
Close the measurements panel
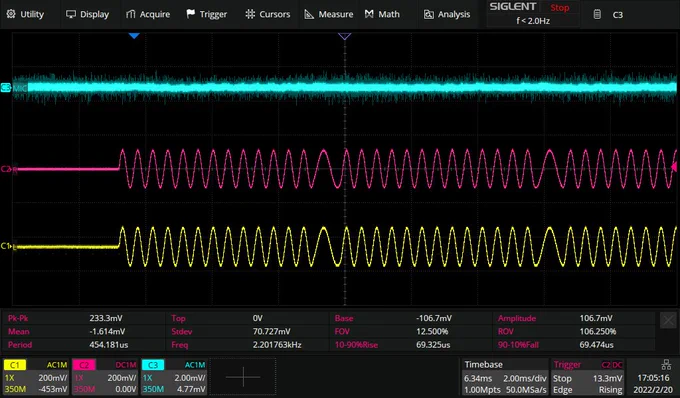point(668,320)
